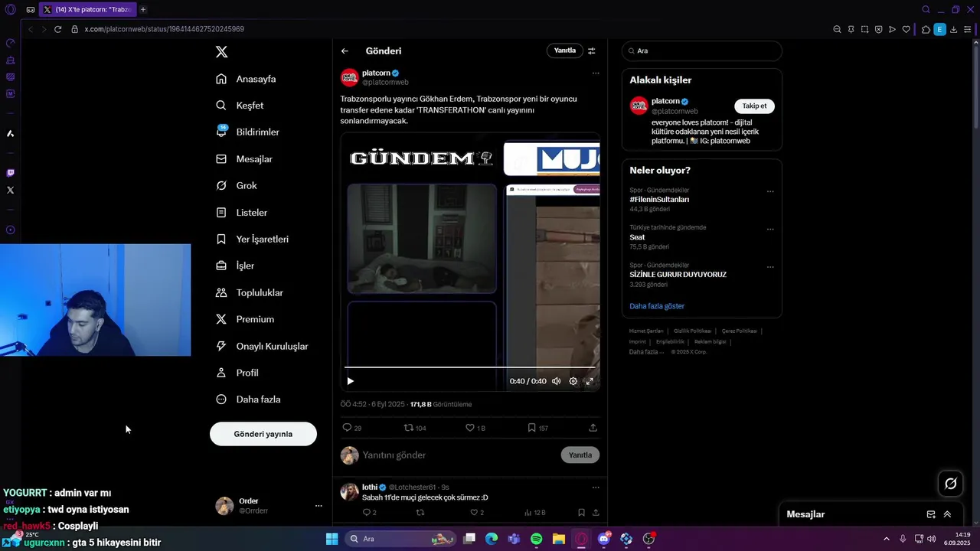Viewport: 980px width, 551px height.
Task: Open X panel icon in Opera sidebar
Action: [10, 190]
